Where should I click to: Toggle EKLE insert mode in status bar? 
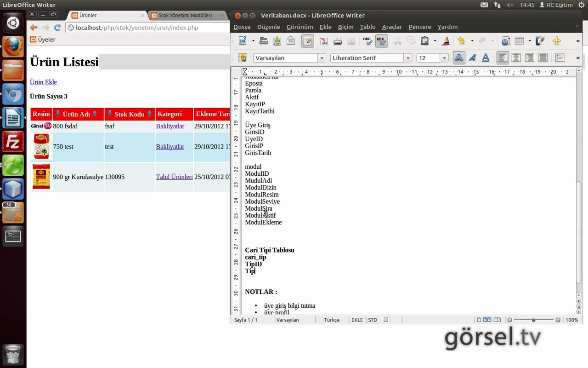click(357, 320)
